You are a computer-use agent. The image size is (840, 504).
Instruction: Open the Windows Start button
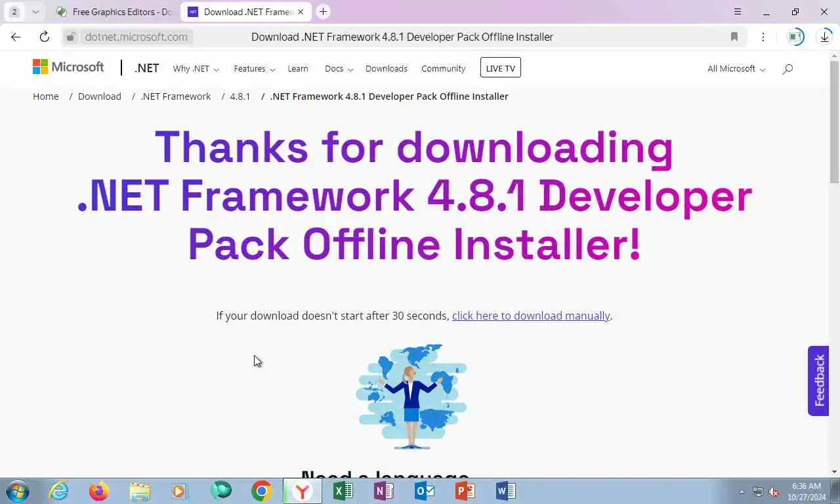click(x=16, y=491)
